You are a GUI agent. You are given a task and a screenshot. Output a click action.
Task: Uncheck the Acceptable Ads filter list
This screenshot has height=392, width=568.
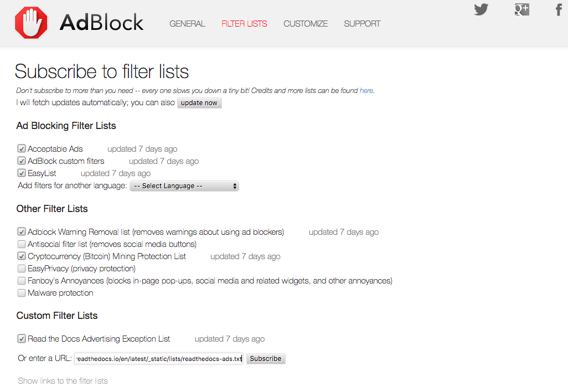(x=21, y=148)
